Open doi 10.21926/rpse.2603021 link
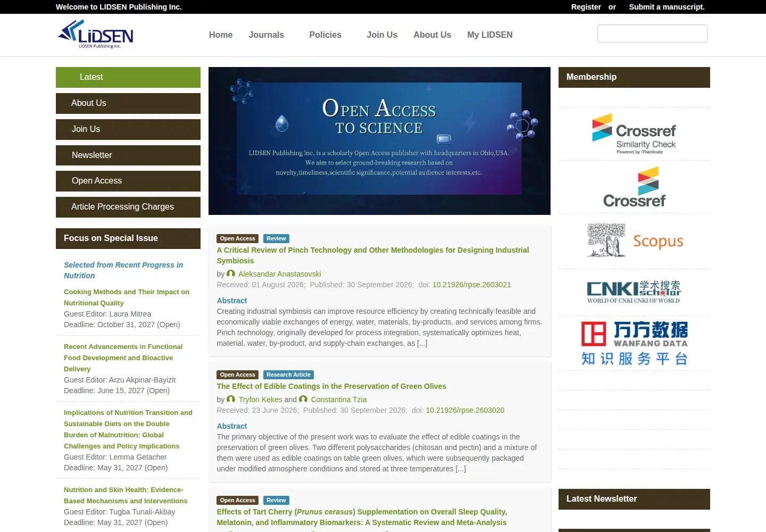 (x=471, y=285)
